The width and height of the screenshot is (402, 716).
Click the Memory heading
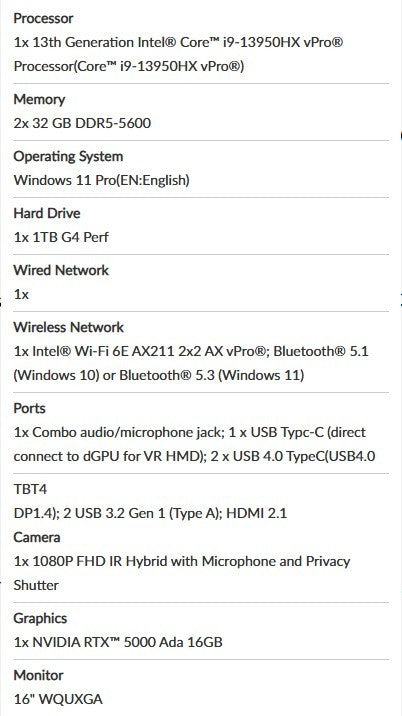click(x=39, y=99)
